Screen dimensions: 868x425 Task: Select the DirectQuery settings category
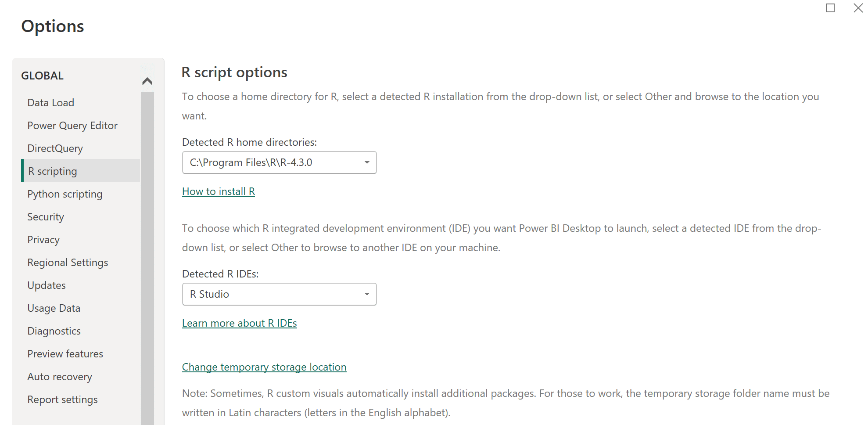[x=55, y=148]
